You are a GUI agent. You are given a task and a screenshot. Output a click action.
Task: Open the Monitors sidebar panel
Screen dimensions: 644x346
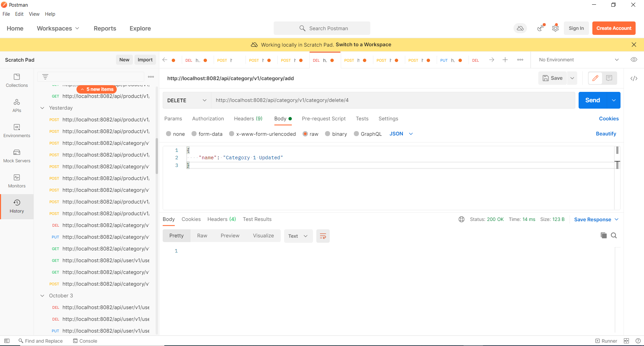[17, 181]
